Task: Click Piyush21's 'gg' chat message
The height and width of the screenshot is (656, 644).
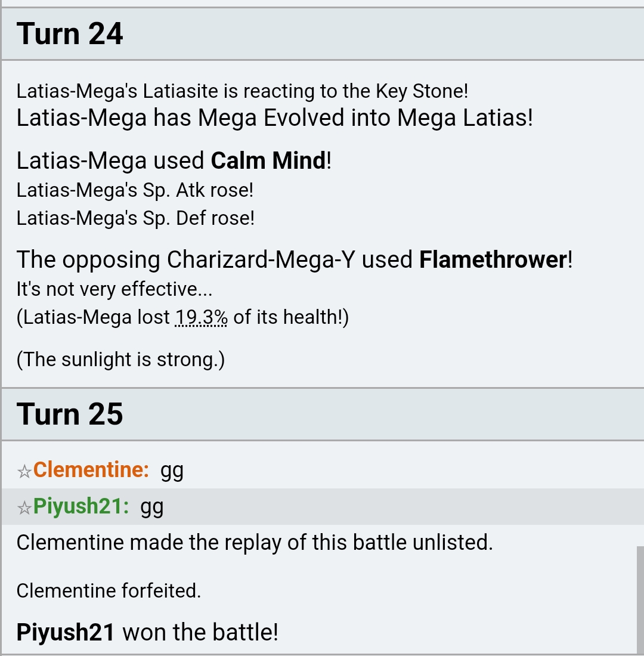Action: pos(152,508)
